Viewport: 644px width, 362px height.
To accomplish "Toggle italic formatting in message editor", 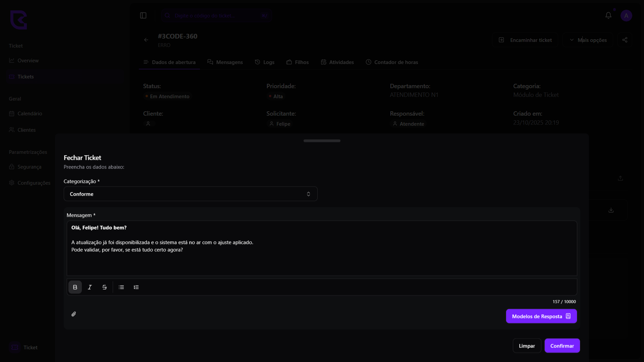I will (x=90, y=287).
